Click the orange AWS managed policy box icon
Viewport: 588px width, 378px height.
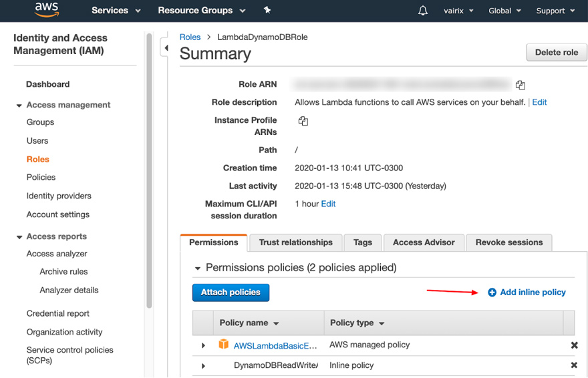click(x=223, y=344)
